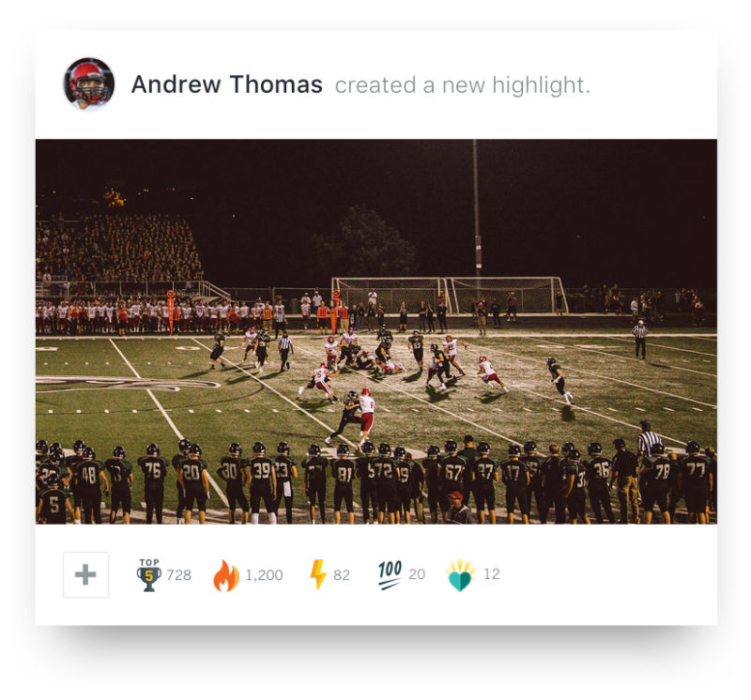Screen dimensions: 751x700
Task: Click the plus add-reaction button
Action: tap(85, 574)
